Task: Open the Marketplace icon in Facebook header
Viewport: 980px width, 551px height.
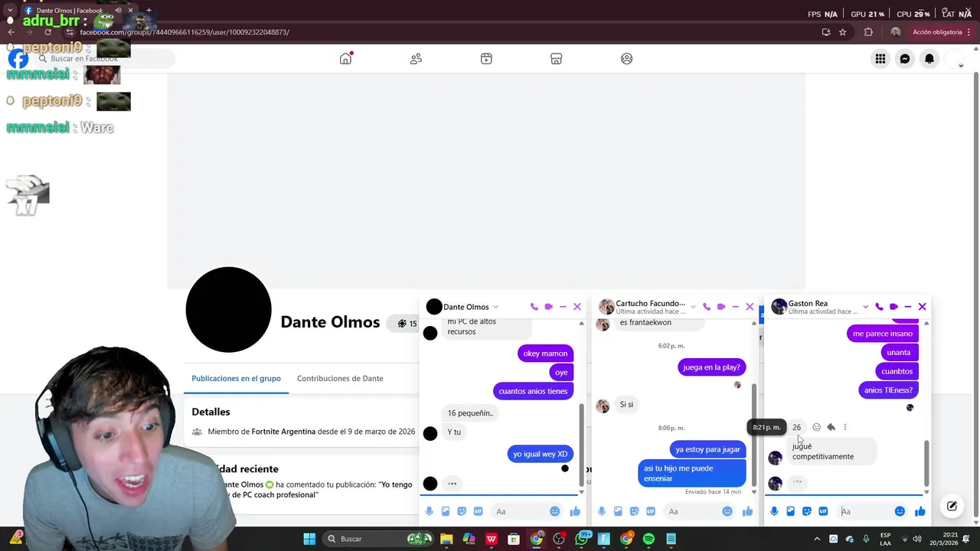Action: [x=557, y=59]
